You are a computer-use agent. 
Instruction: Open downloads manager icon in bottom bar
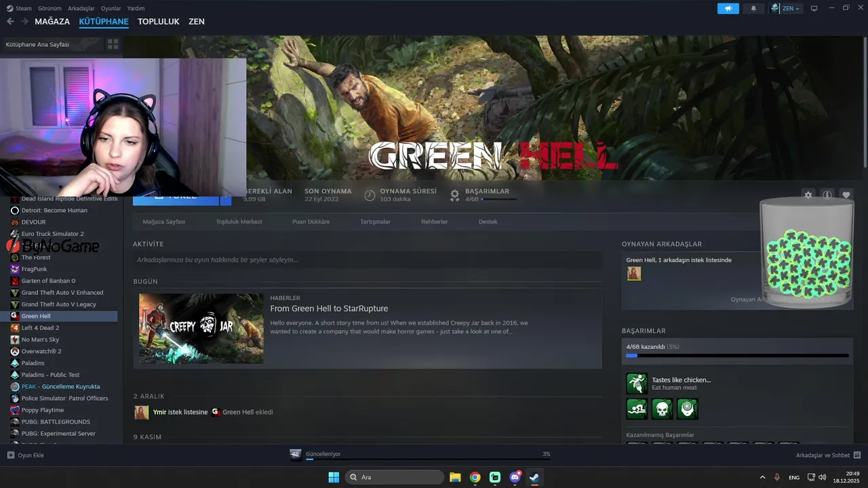pos(296,455)
